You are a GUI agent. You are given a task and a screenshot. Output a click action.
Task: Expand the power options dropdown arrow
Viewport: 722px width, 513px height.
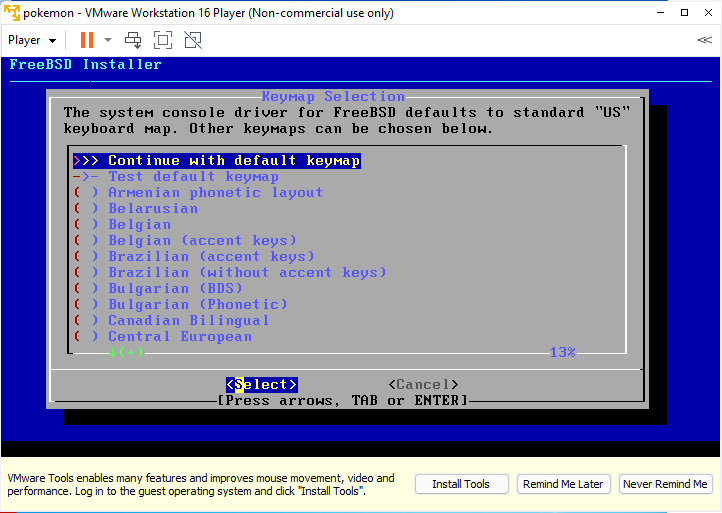coord(108,40)
